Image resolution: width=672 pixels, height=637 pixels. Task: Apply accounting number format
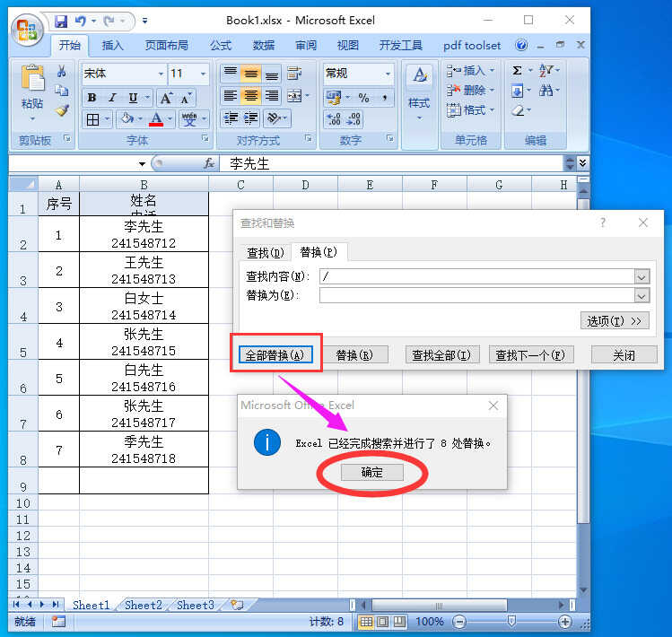(334, 98)
